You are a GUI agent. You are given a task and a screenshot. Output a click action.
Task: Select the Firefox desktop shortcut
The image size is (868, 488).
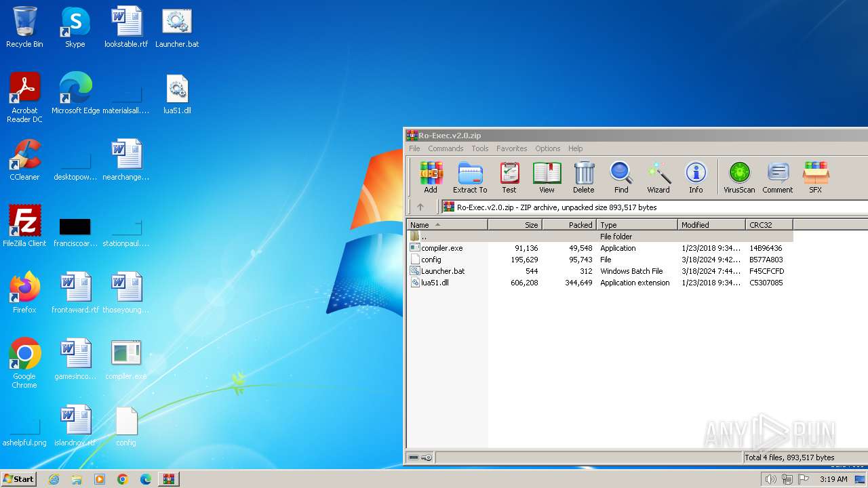(24, 293)
